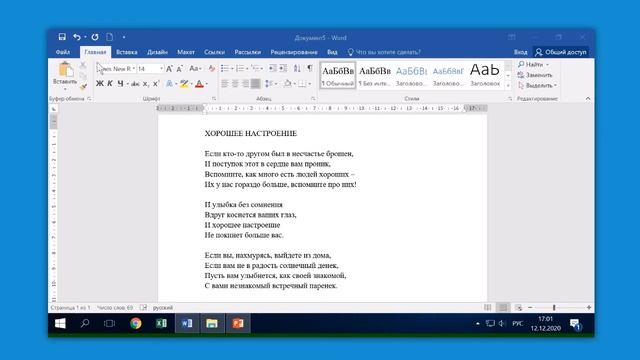Toggle superscript x² formatting
This screenshot has height=360, width=640.
pos(156,84)
